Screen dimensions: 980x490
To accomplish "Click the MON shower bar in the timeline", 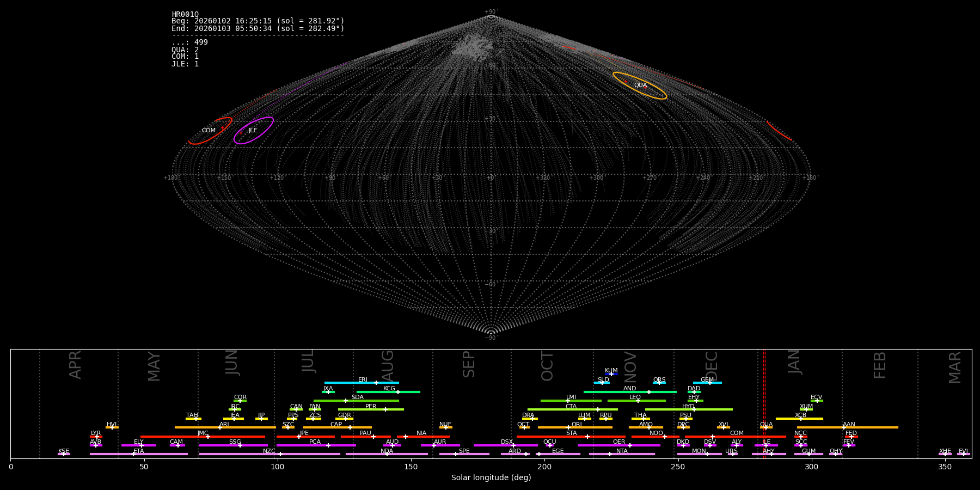I will (x=699, y=454).
